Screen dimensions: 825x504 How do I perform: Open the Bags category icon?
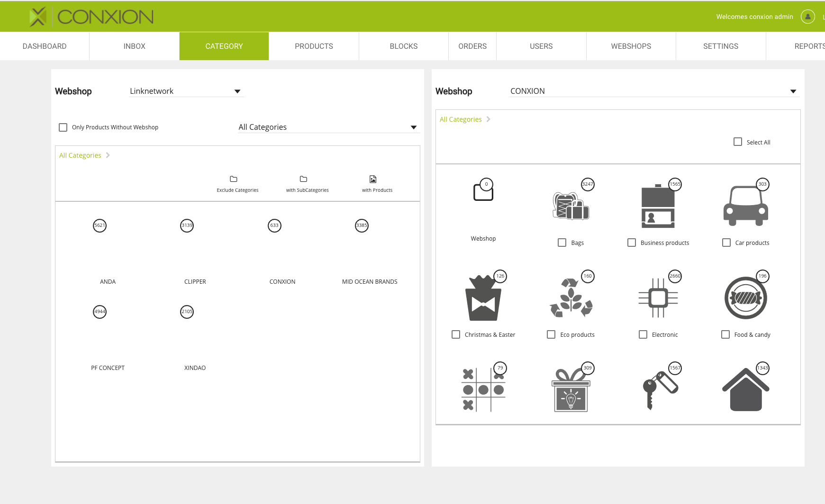tap(571, 206)
